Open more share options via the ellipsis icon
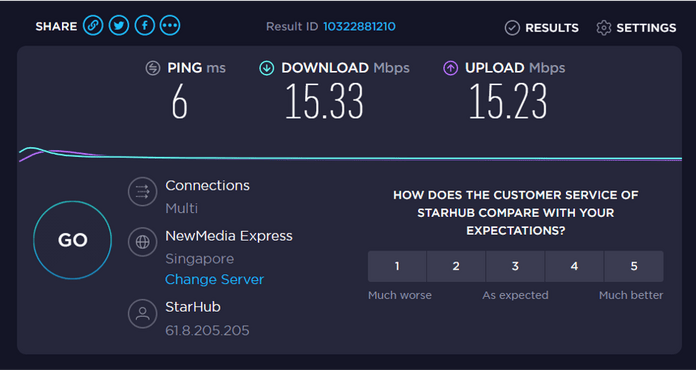696x370 pixels. tap(170, 26)
